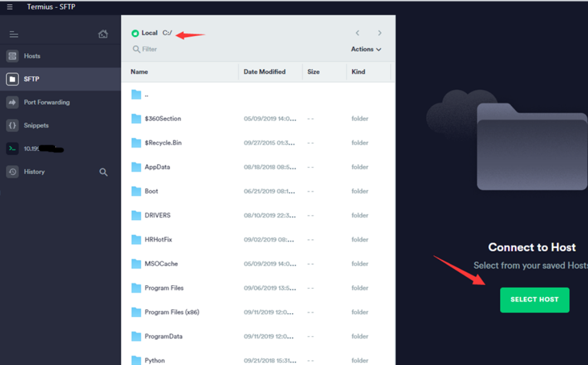Select the Program Files folder

pyautogui.click(x=258, y=288)
